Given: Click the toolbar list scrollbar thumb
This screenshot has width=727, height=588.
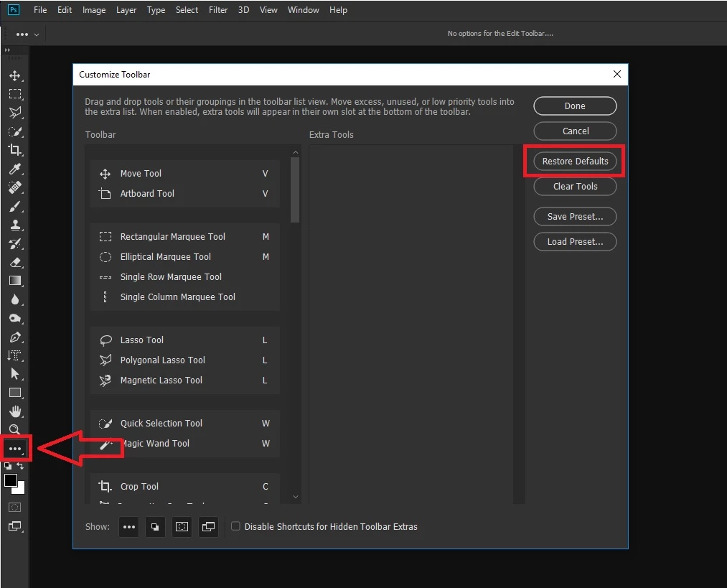Looking at the screenshot, I should point(295,190).
